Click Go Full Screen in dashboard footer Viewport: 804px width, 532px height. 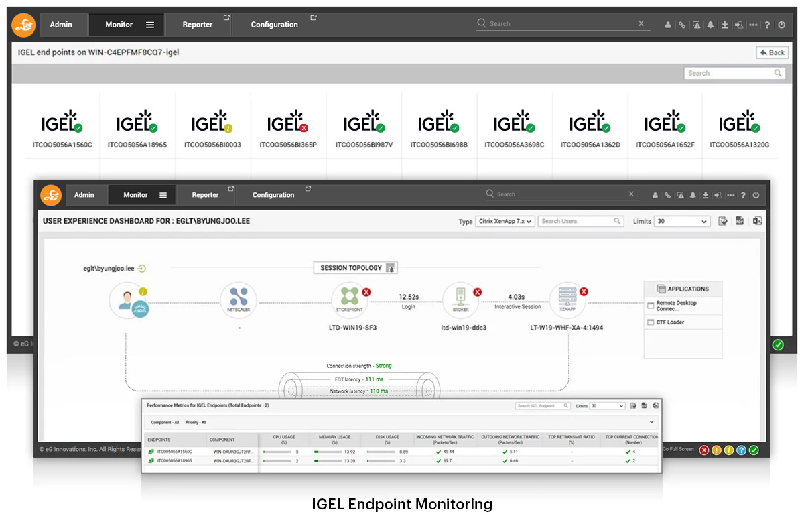click(x=678, y=448)
